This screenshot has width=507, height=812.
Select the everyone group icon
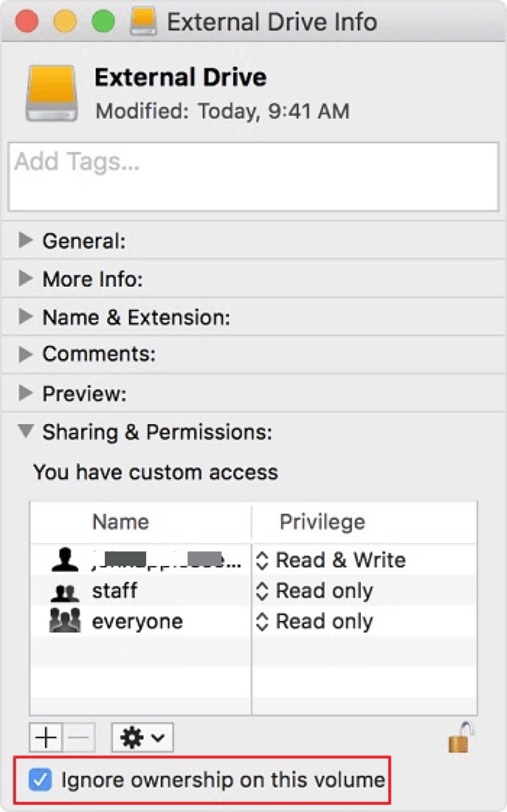[65, 621]
